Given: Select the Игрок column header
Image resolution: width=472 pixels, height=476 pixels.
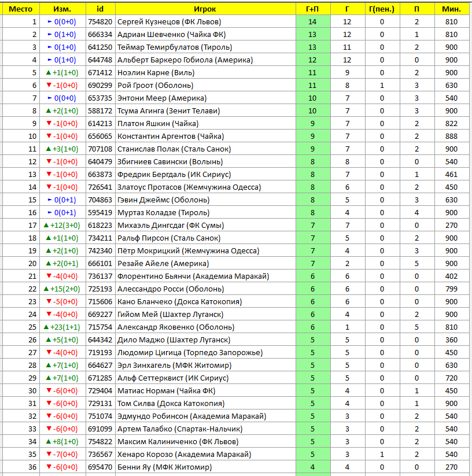Looking at the screenshot, I should click(x=205, y=9).
